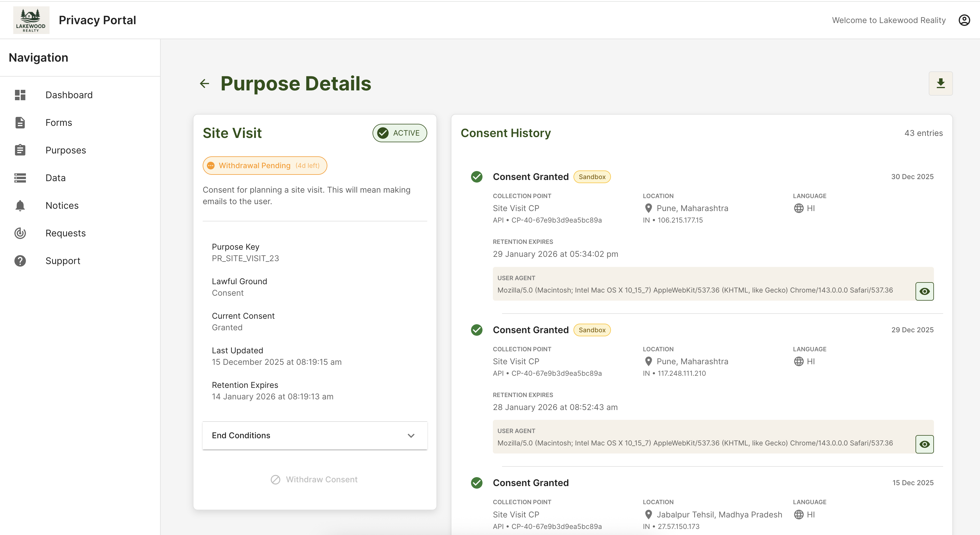The width and height of the screenshot is (980, 535).
Task: Open the Support question mark icon
Action: coord(20,261)
